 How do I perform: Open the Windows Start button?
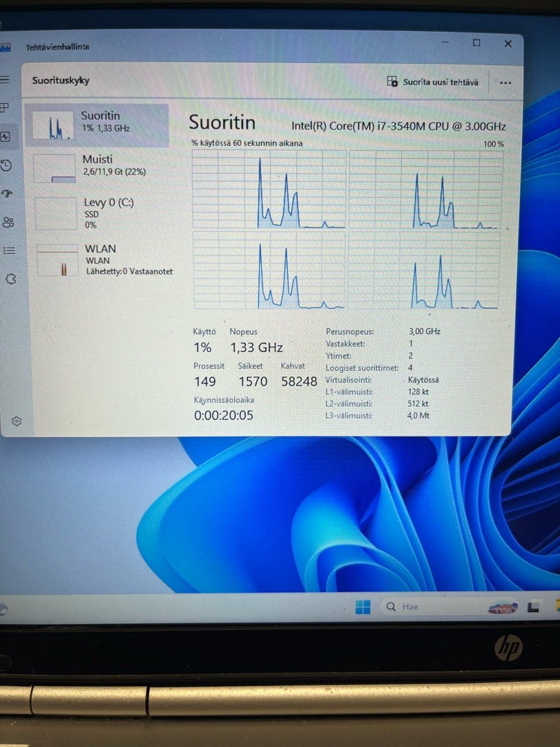coord(363,607)
